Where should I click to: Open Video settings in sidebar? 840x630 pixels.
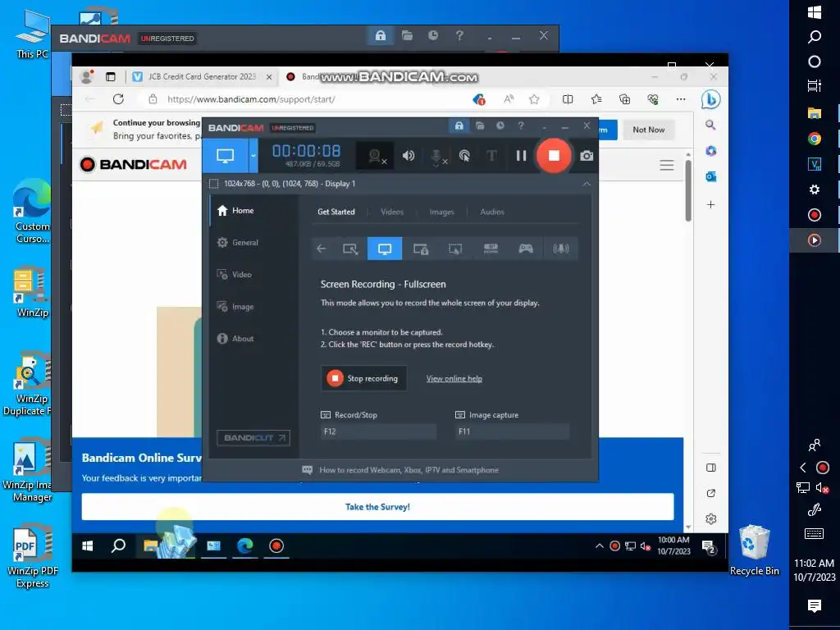coord(235,274)
